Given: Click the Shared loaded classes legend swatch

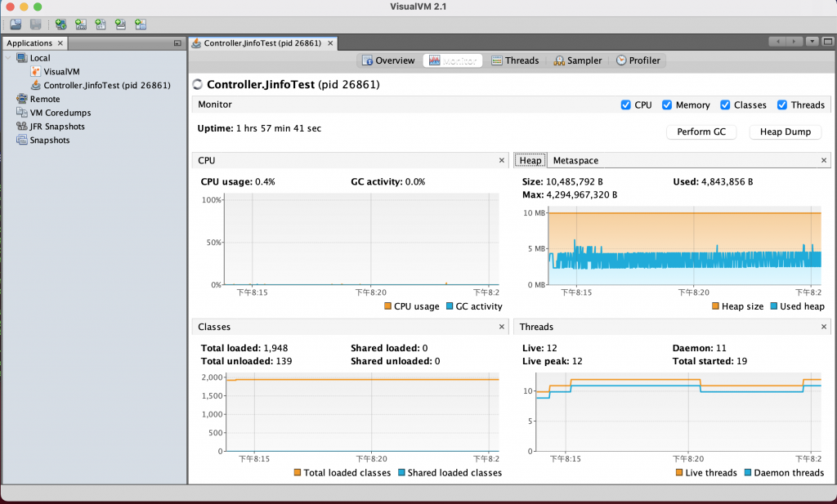Looking at the screenshot, I should click(401, 472).
